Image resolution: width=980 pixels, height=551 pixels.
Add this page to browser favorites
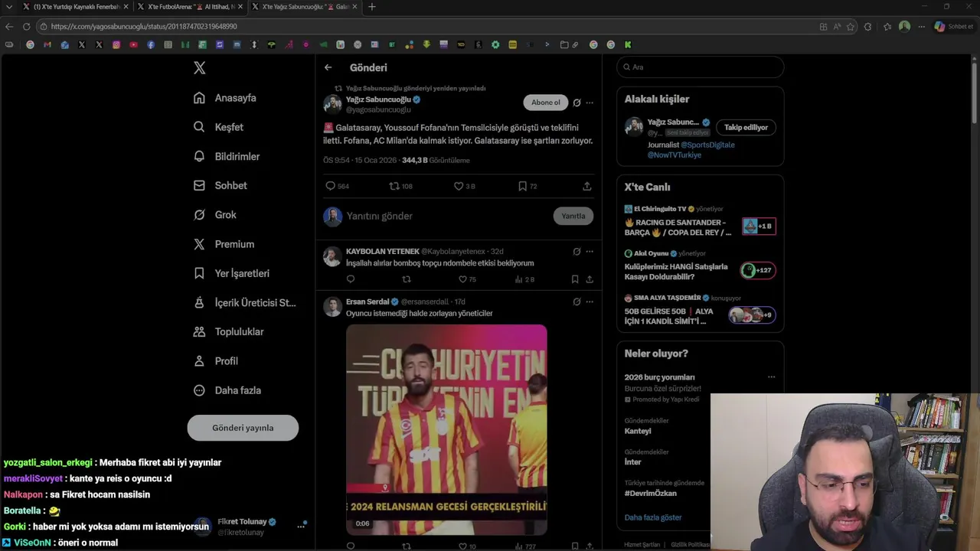pyautogui.click(x=851, y=26)
